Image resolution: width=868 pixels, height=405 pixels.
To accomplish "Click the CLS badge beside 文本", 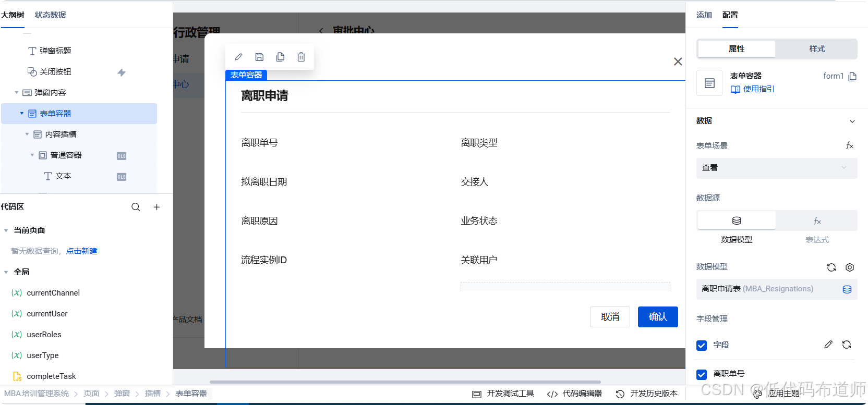I will tap(122, 177).
